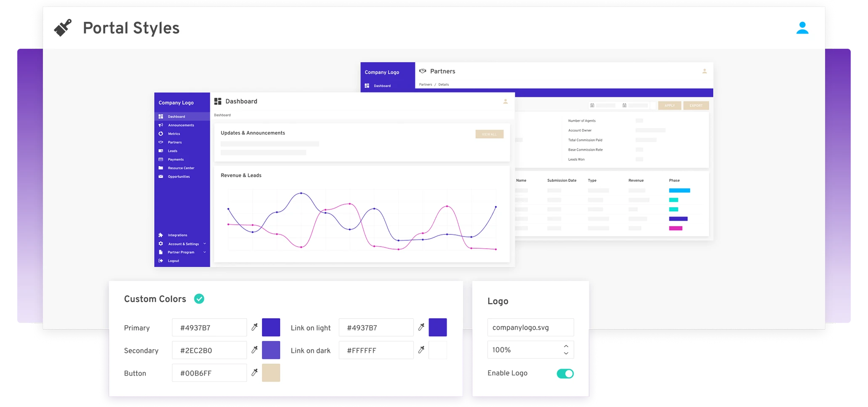This screenshot has width=868, height=407.
Task: Click Dashboard in Partners window sidebar
Action: point(382,86)
